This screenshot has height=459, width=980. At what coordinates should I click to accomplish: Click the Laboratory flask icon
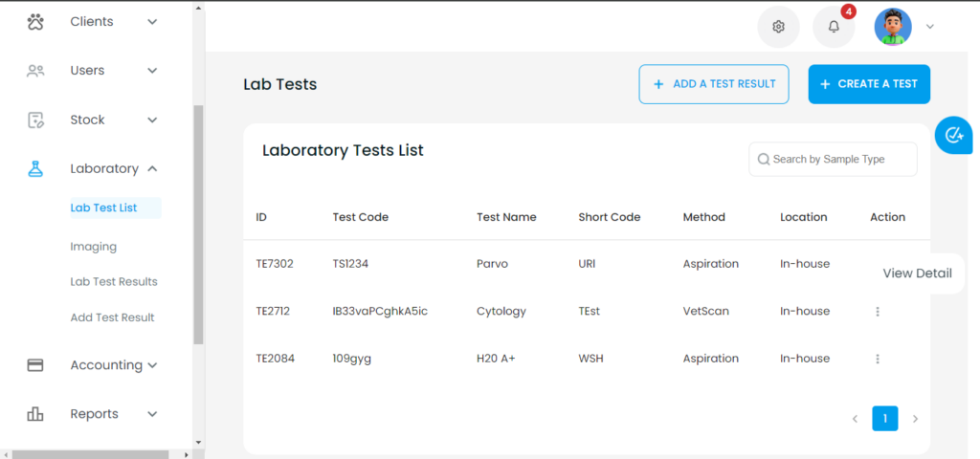click(x=35, y=168)
